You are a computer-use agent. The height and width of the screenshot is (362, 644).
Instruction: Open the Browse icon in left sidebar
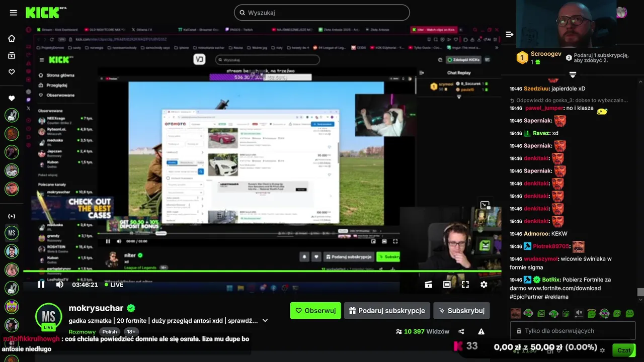(x=12, y=55)
